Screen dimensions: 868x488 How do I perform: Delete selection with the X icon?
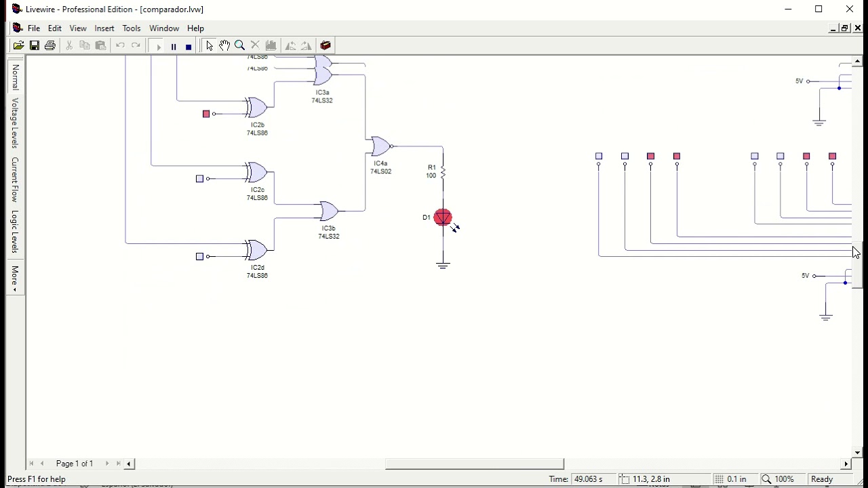(x=255, y=45)
